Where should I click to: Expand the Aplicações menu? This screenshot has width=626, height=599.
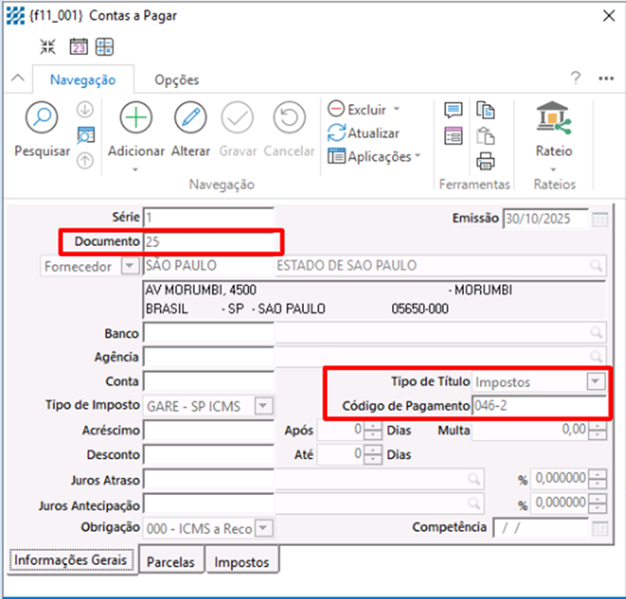417,156
